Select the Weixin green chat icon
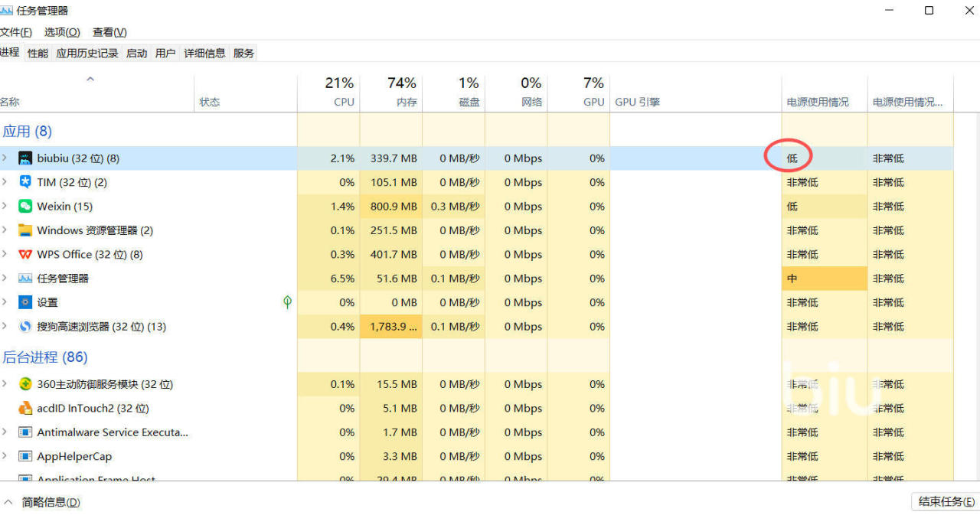The width and height of the screenshot is (980, 515). (x=25, y=207)
